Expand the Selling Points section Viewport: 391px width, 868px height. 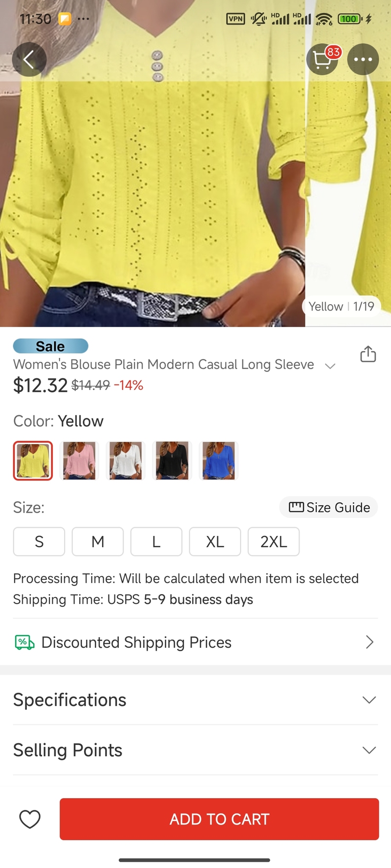tap(195, 750)
